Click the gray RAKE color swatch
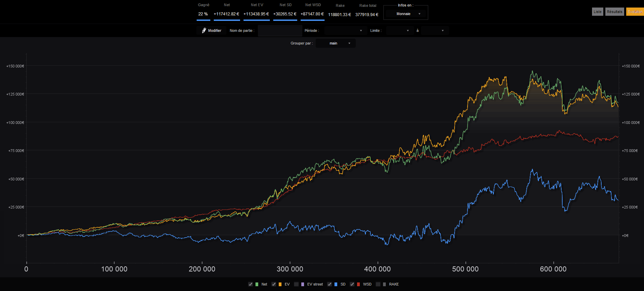644x291 pixels. pyautogui.click(x=384, y=284)
